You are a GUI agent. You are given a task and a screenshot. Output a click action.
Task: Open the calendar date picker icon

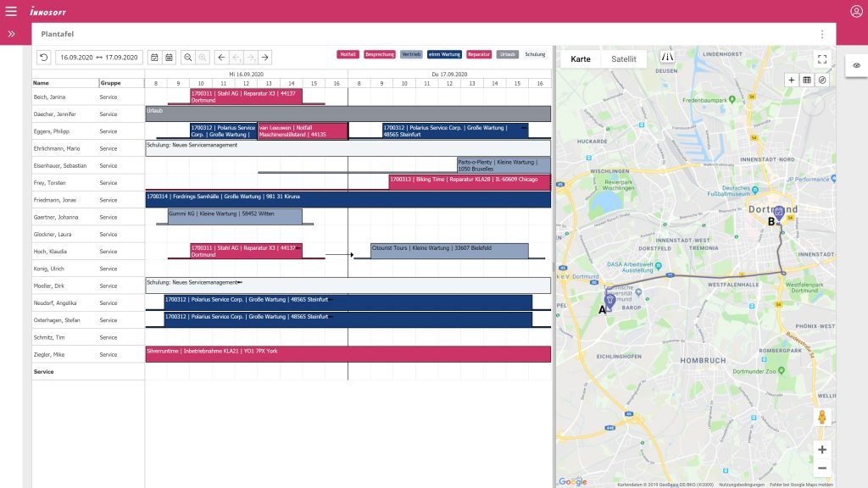click(154, 57)
